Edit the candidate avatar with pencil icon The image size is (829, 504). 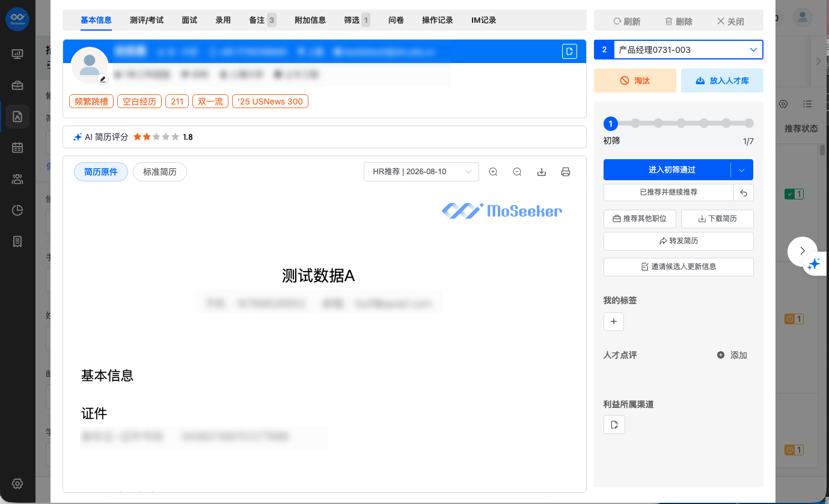(103, 79)
